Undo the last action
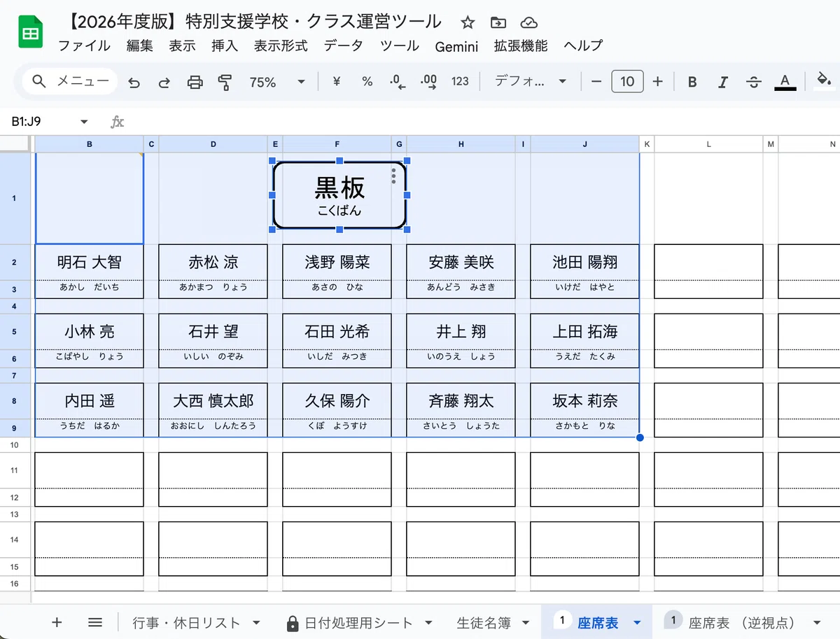Viewport: 840px width, 639px height. tap(134, 83)
